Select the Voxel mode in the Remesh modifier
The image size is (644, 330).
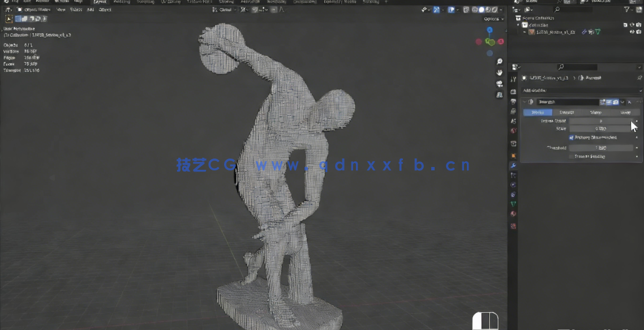click(x=625, y=112)
